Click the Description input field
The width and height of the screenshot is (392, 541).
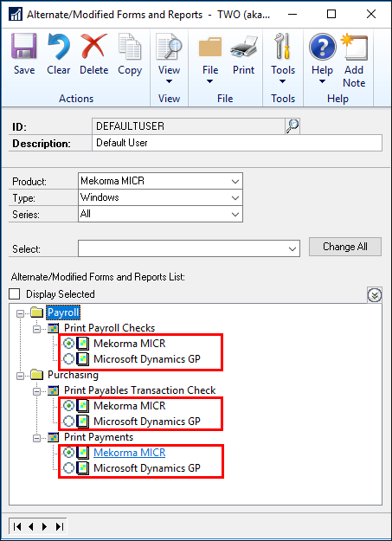click(237, 143)
